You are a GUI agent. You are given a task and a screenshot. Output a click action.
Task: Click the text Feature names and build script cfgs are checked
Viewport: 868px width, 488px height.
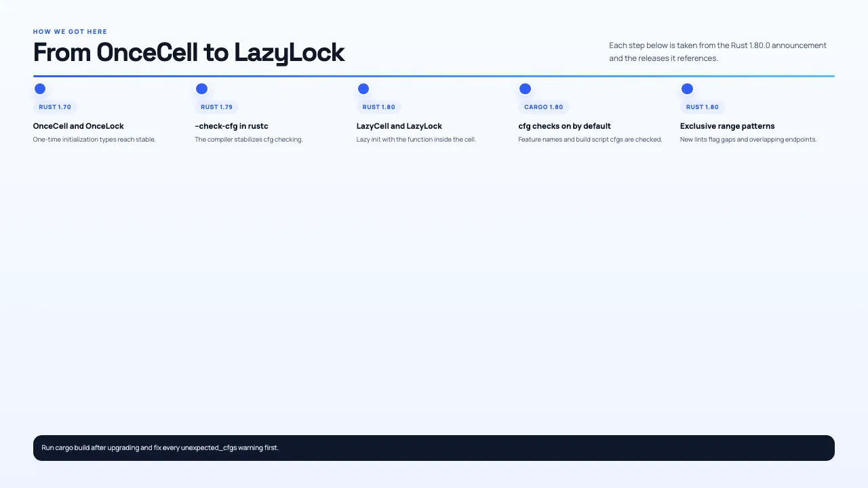tap(591, 140)
